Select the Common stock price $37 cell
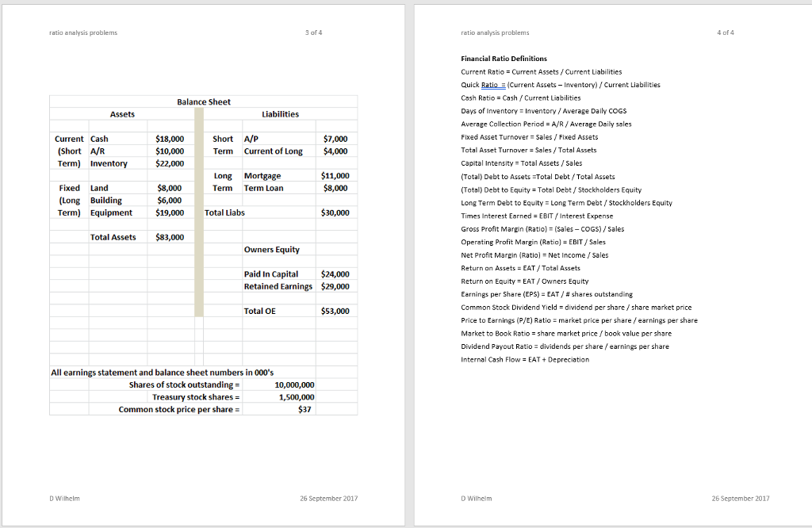 [306, 409]
